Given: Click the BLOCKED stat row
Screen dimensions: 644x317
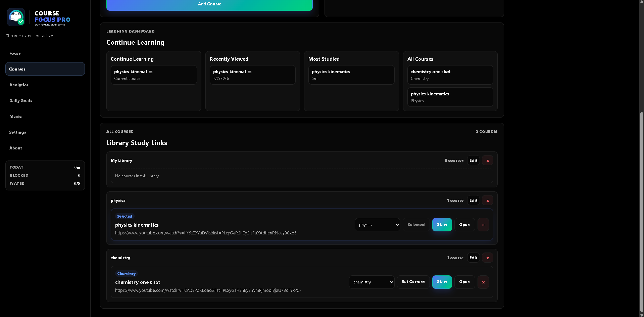Looking at the screenshot, I should 45,175.
